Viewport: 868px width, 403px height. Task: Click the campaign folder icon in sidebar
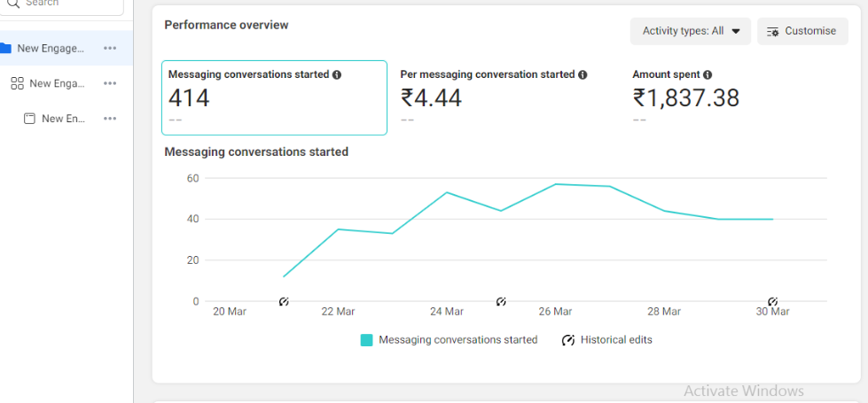tap(5, 48)
